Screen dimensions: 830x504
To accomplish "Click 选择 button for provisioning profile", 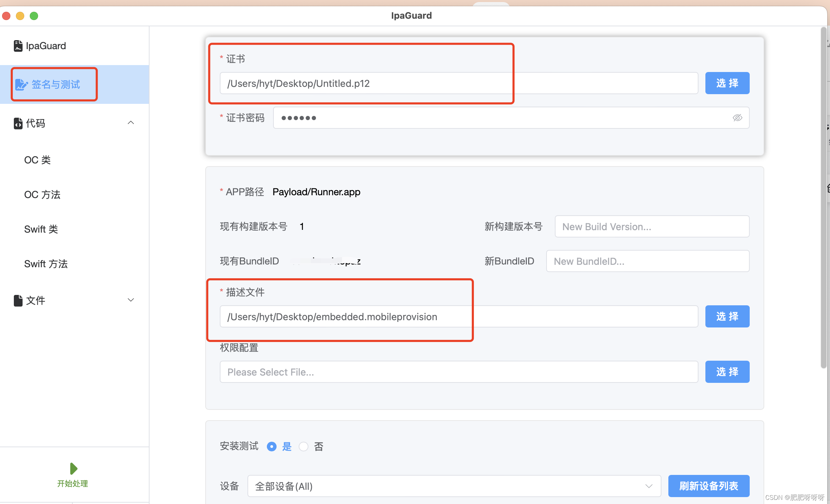I will (727, 316).
